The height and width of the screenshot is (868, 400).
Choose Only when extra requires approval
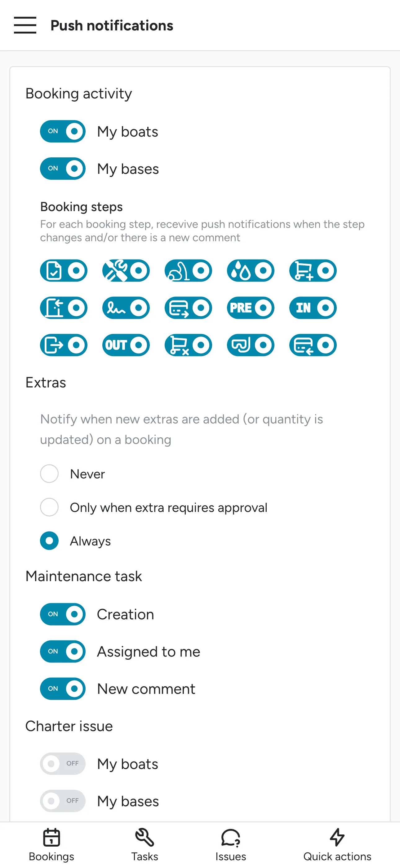pos(49,507)
